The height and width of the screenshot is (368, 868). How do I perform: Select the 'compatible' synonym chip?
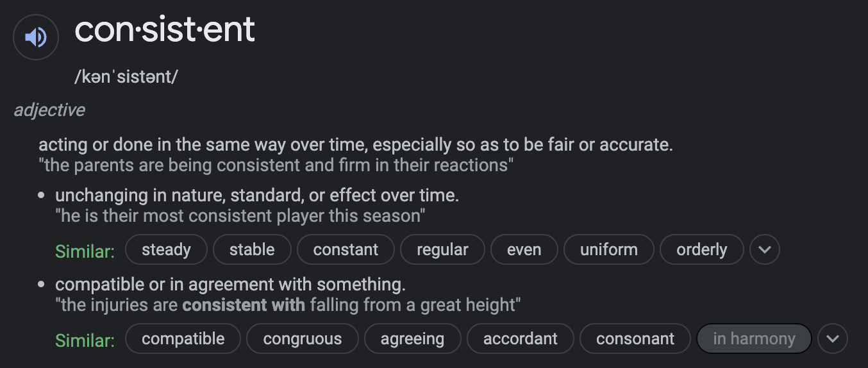click(x=183, y=339)
